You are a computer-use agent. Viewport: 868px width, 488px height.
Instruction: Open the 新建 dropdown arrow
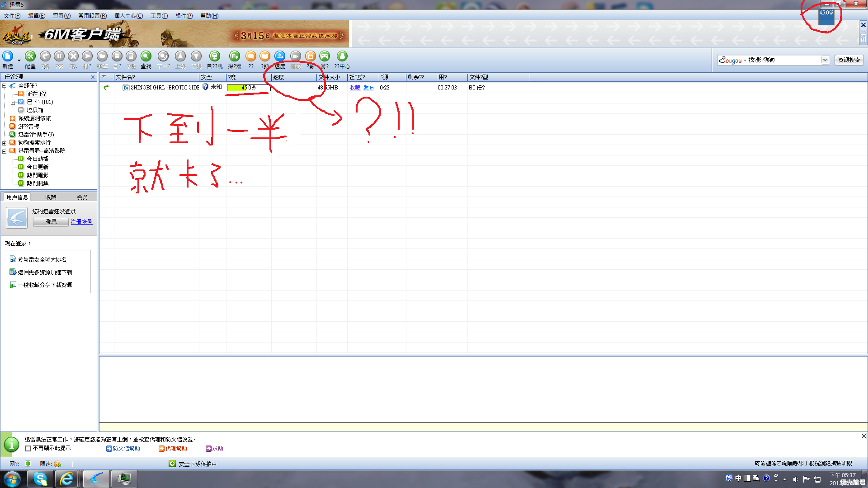point(19,60)
